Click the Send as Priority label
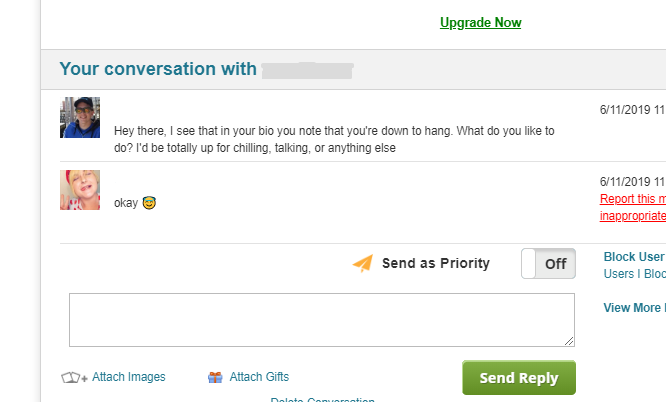This screenshot has height=402, width=666. click(x=436, y=263)
